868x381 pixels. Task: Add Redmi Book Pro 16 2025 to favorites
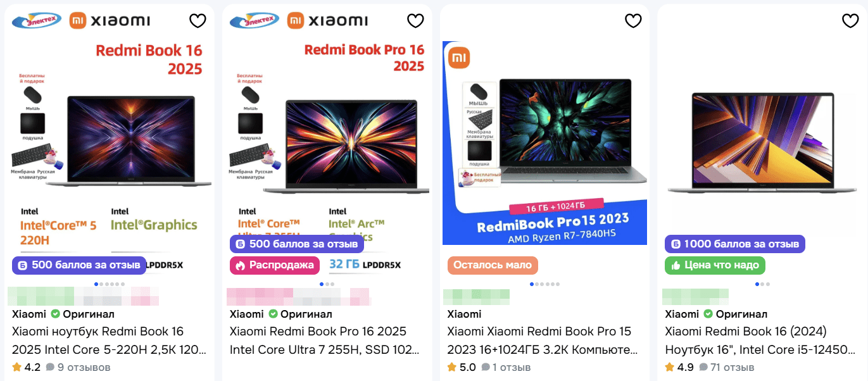[415, 21]
